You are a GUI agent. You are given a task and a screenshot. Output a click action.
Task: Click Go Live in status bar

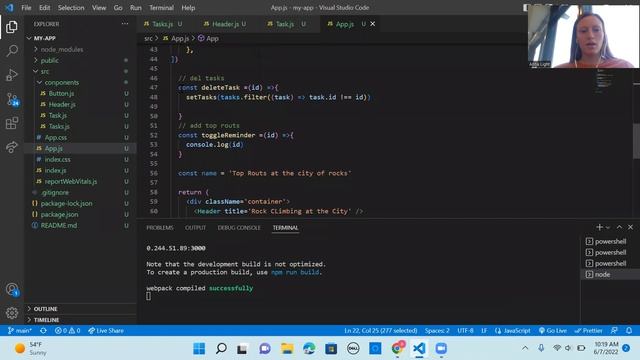pyautogui.click(x=553, y=331)
